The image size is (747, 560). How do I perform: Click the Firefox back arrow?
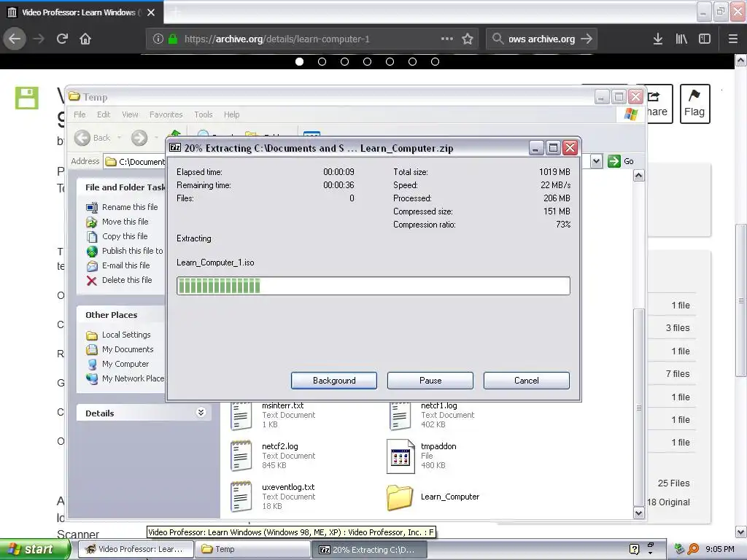(x=15, y=39)
